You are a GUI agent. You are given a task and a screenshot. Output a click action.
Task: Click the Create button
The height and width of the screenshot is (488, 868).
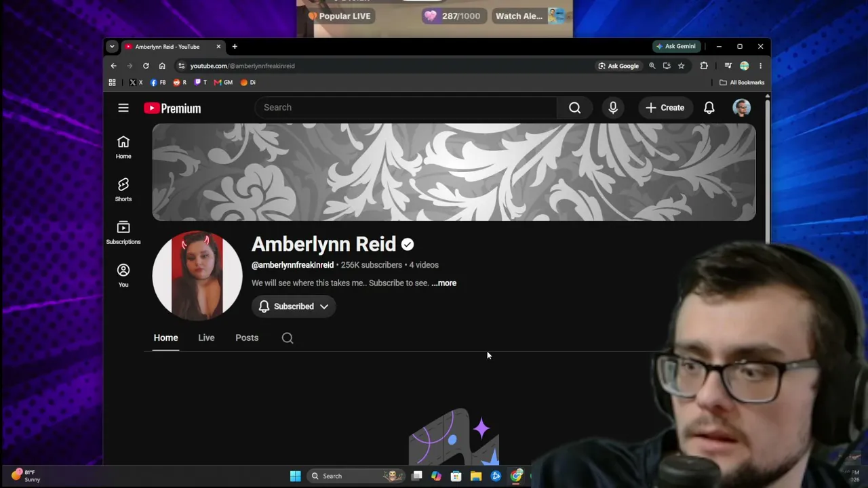point(665,108)
